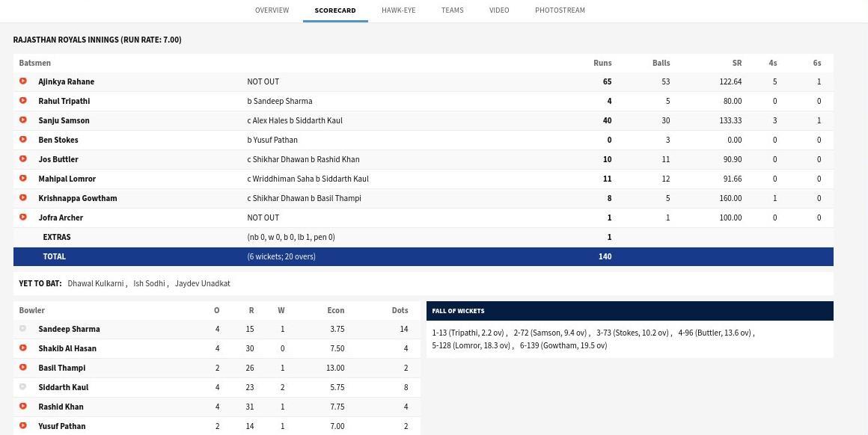Screen dimensions: 868x435
Task: Play video icon beside Ajinkya Rahane
Action: point(22,81)
